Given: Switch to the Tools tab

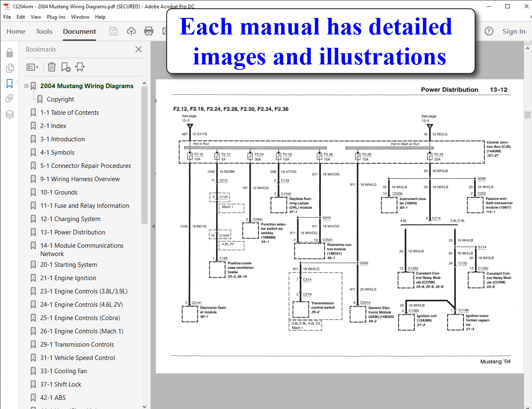Looking at the screenshot, I should (x=44, y=31).
